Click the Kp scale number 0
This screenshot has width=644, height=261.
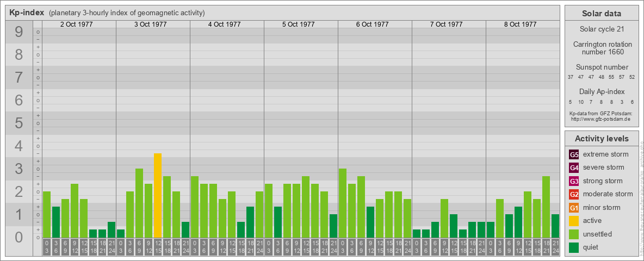point(19,237)
